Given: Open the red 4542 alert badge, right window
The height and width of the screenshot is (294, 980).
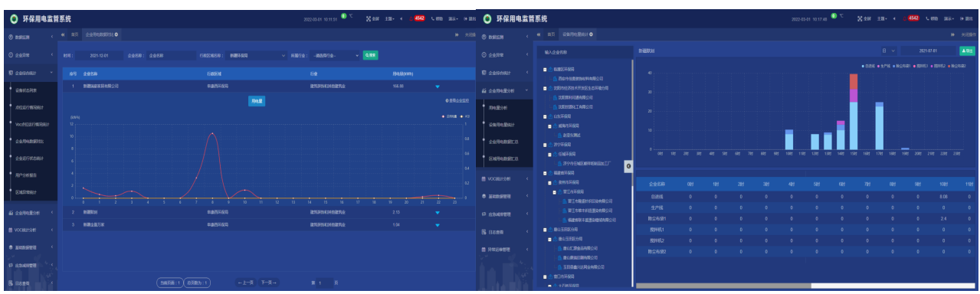Looking at the screenshot, I should coord(913,18).
